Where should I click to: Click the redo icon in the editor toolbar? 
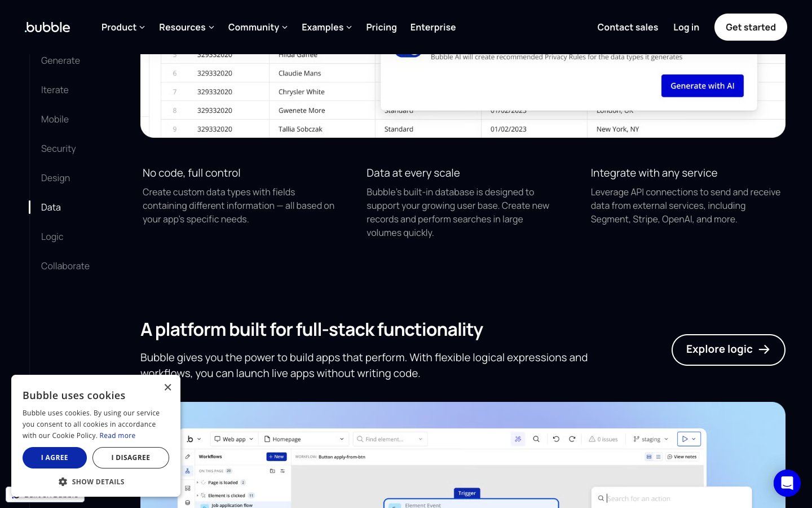point(572,439)
